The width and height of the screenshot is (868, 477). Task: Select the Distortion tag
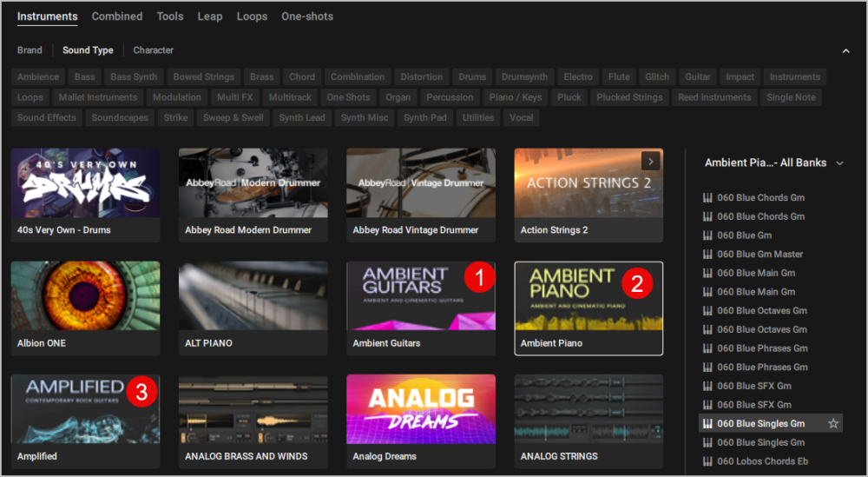click(x=421, y=77)
